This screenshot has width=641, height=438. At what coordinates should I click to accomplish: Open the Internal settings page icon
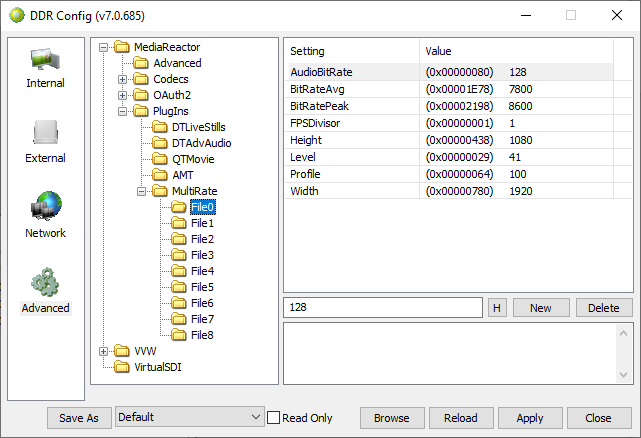pos(45,60)
